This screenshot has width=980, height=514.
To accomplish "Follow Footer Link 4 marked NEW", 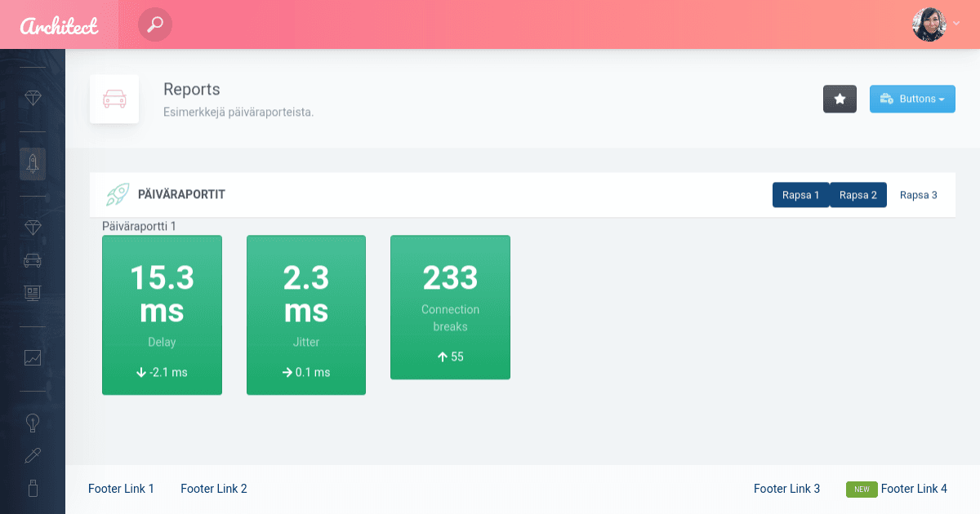I will coord(914,489).
